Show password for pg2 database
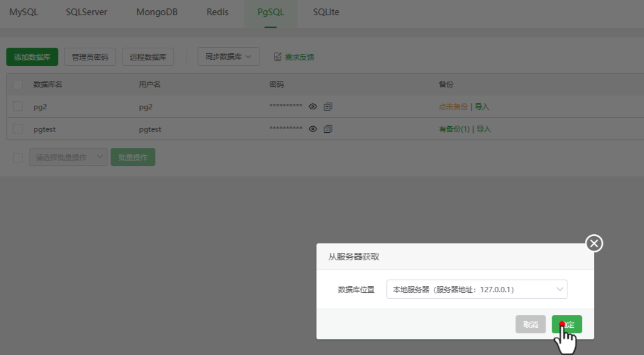The height and width of the screenshot is (355, 644). pyautogui.click(x=313, y=107)
